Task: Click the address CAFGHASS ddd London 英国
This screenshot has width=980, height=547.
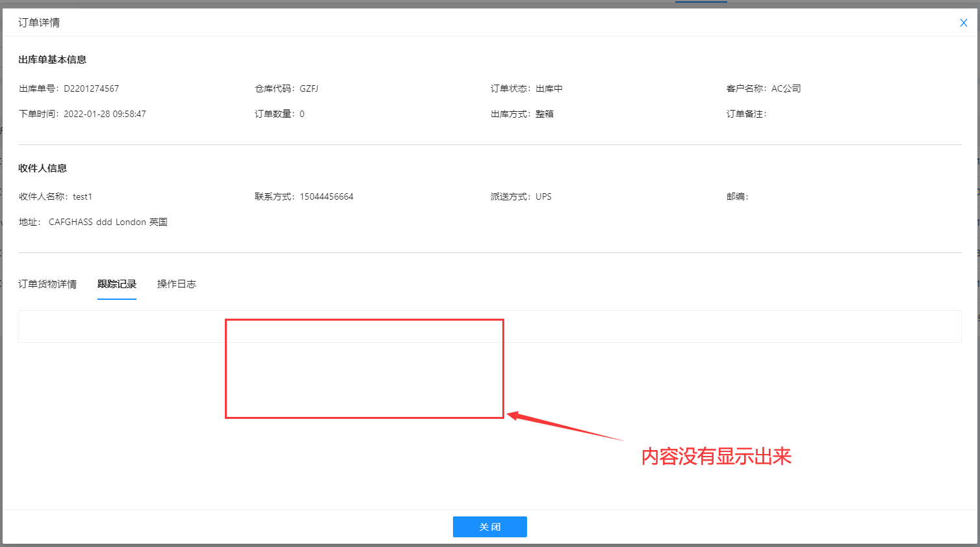Action: pyautogui.click(x=108, y=222)
